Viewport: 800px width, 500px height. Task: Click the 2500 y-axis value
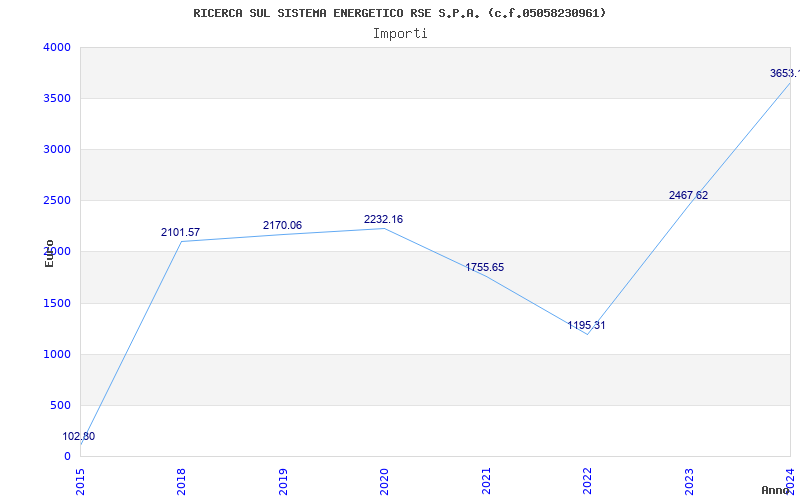click(58, 201)
